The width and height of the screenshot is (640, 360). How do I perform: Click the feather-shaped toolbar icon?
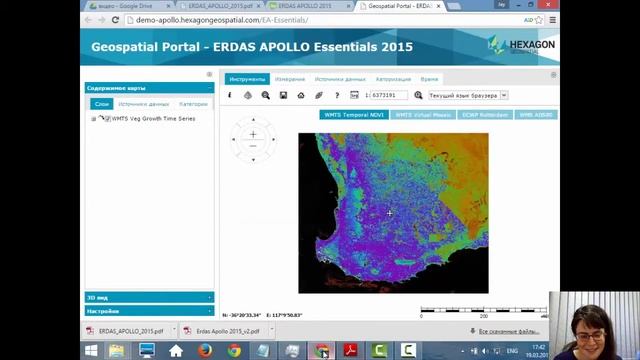[319, 95]
